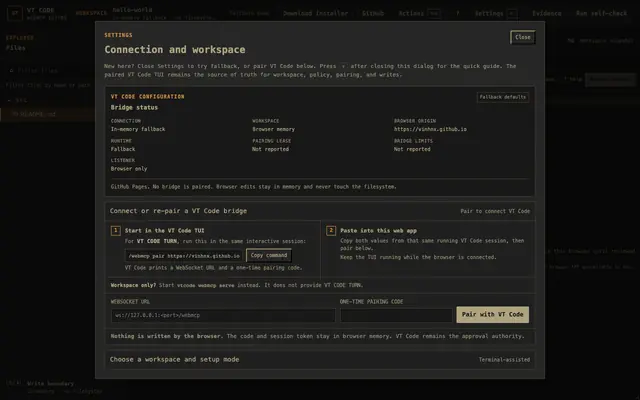Click the Pair to connect VT Code label
This screenshot has width=640, height=400.
(x=495, y=211)
